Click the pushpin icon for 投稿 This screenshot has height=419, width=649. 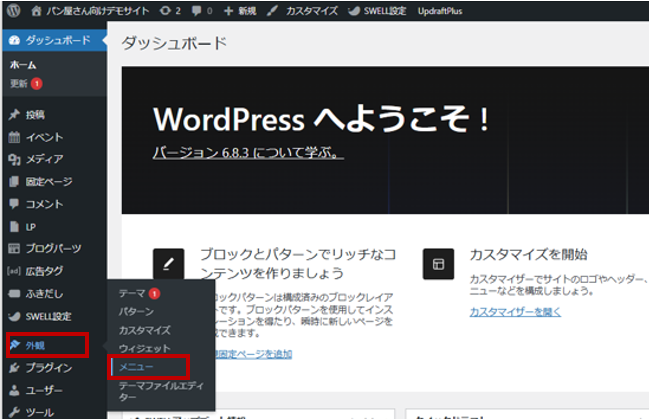click(14, 114)
